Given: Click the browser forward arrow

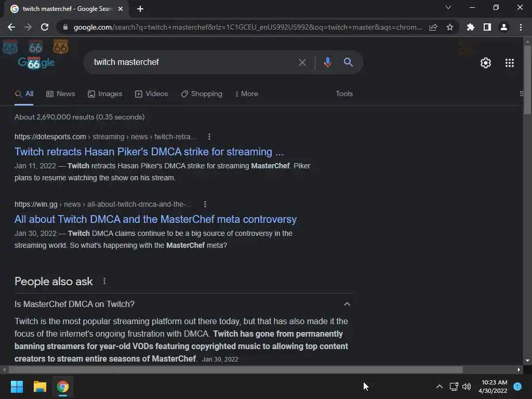Looking at the screenshot, I should [28, 27].
